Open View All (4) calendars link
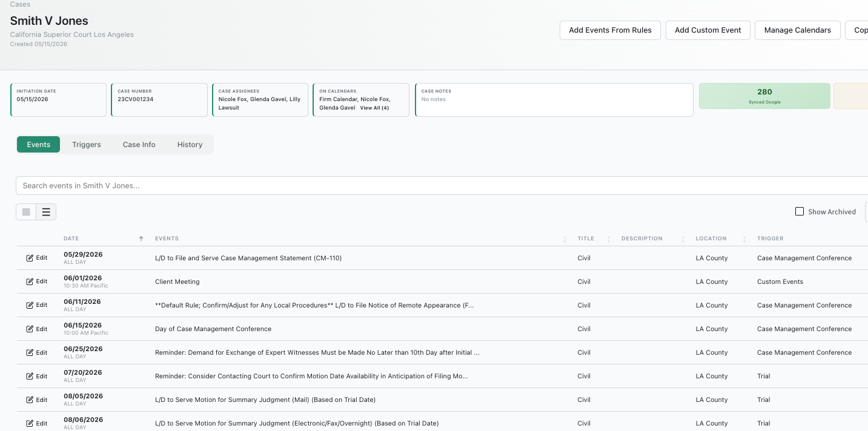This screenshot has width=868, height=431. [x=374, y=108]
